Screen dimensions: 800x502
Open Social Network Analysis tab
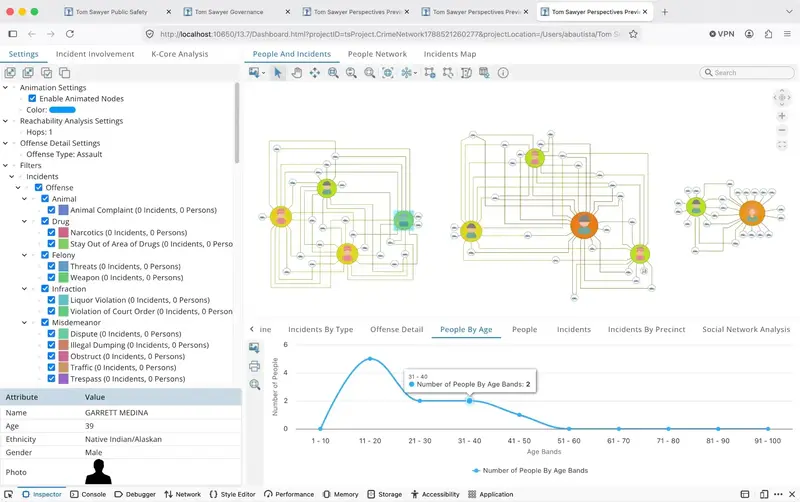point(746,329)
